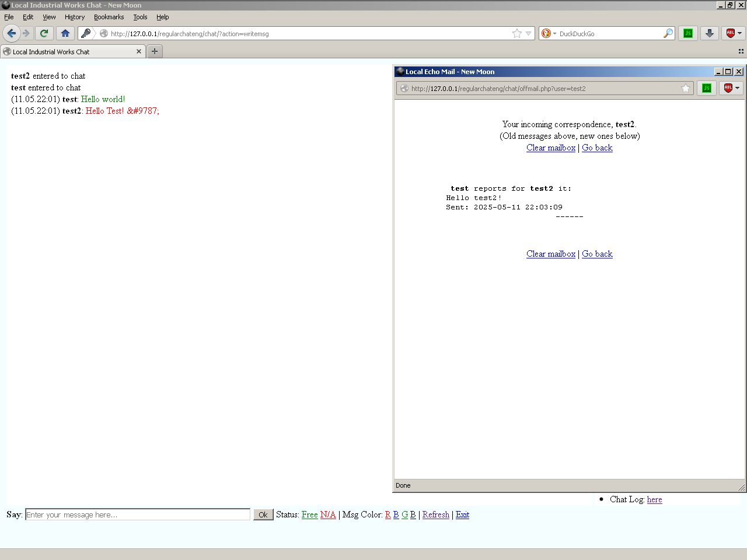Go to Home page via house icon
The image size is (747, 560).
tap(65, 33)
